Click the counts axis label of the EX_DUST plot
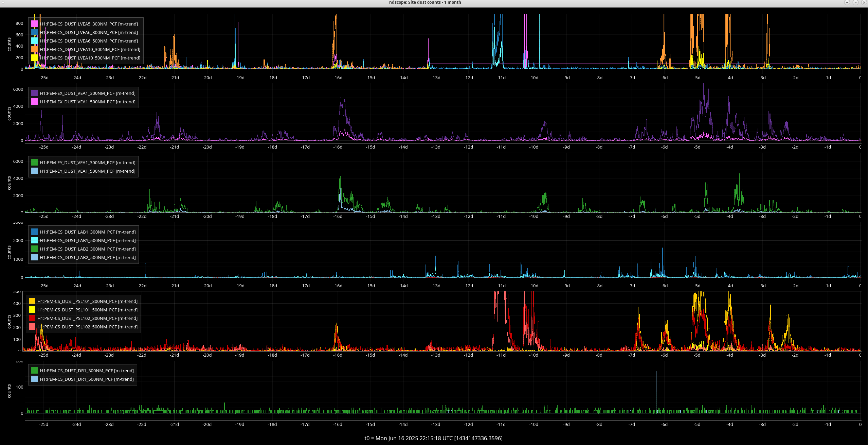The width and height of the screenshot is (868, 445). point(9,114)
